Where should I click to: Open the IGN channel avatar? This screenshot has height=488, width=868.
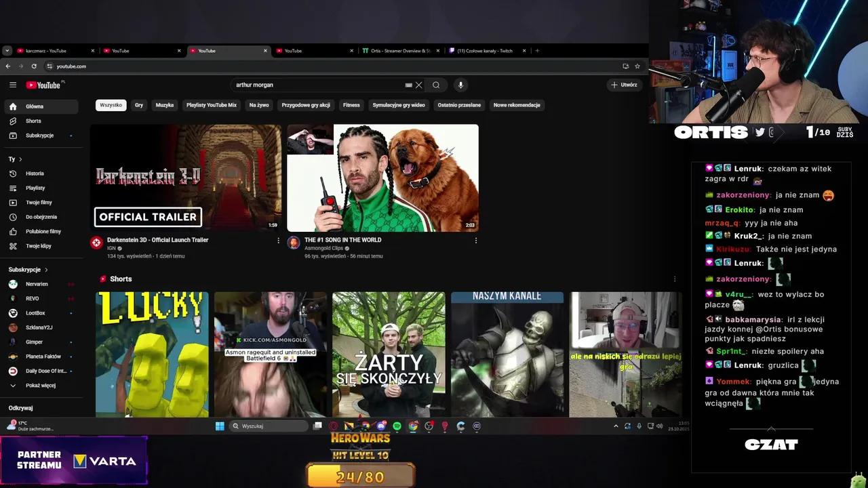96,243
